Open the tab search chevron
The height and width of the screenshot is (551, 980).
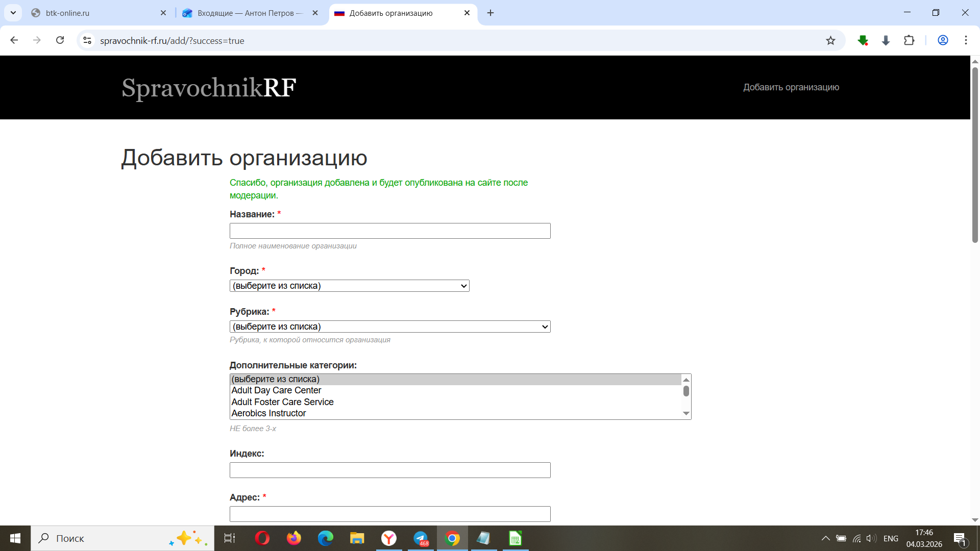(x=13, y=13)
